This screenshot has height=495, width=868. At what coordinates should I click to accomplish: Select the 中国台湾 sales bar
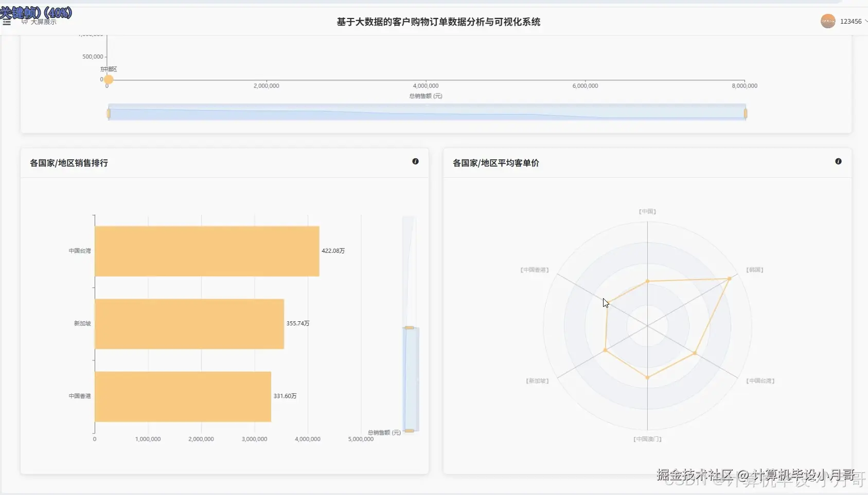207,251
